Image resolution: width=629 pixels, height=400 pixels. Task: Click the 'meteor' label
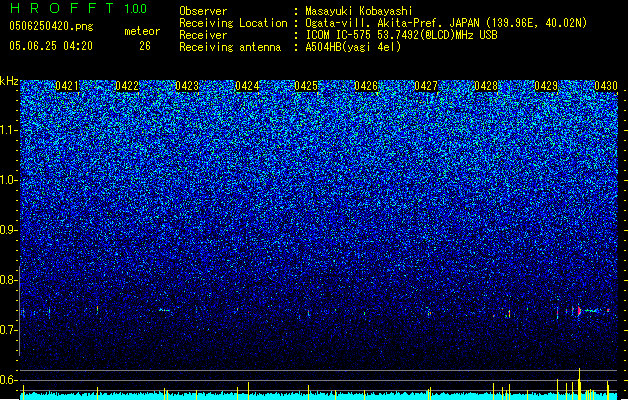pyautogui.click(x=142, y=31)
